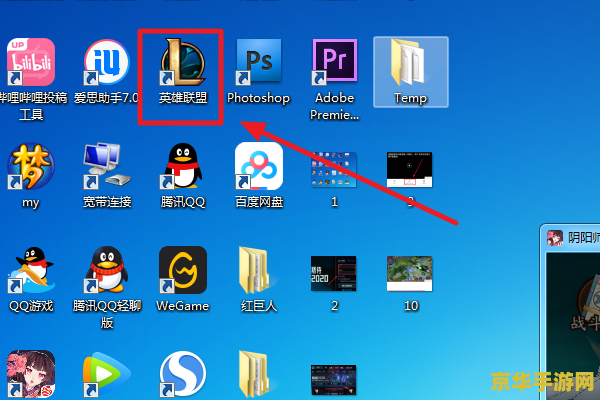The image size is (600, 400).
Task: Open the Sogou browser S shortcut
Action: (x=183, y=374)
